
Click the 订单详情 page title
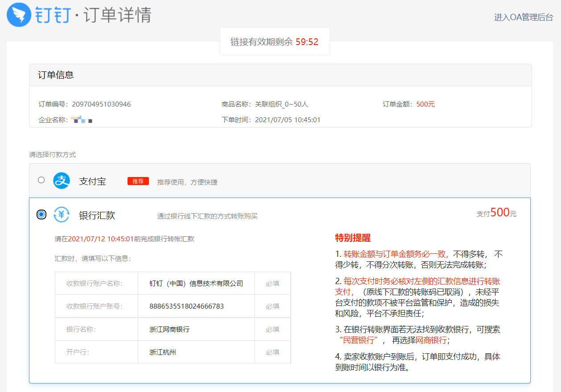[x=117, y=15]
